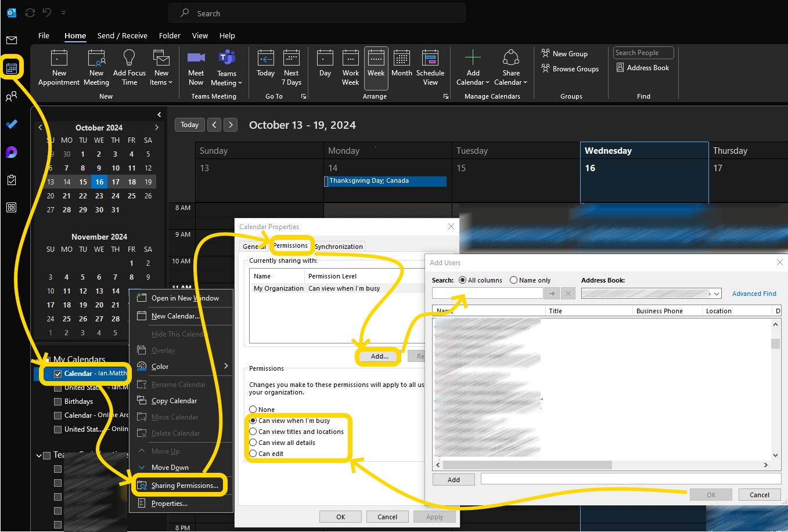Check the Birthdays calendar checkbox

57,401
